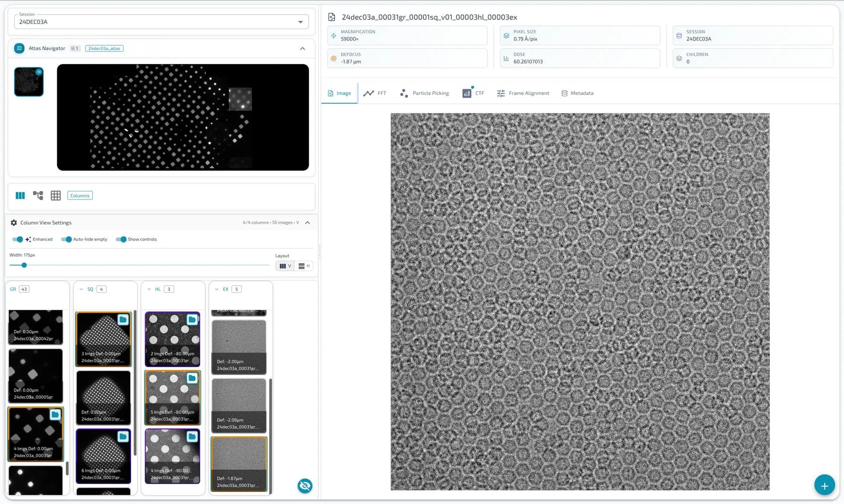
Task: Select the small atlas thumbnail
Action: click(x=29, y=82)
